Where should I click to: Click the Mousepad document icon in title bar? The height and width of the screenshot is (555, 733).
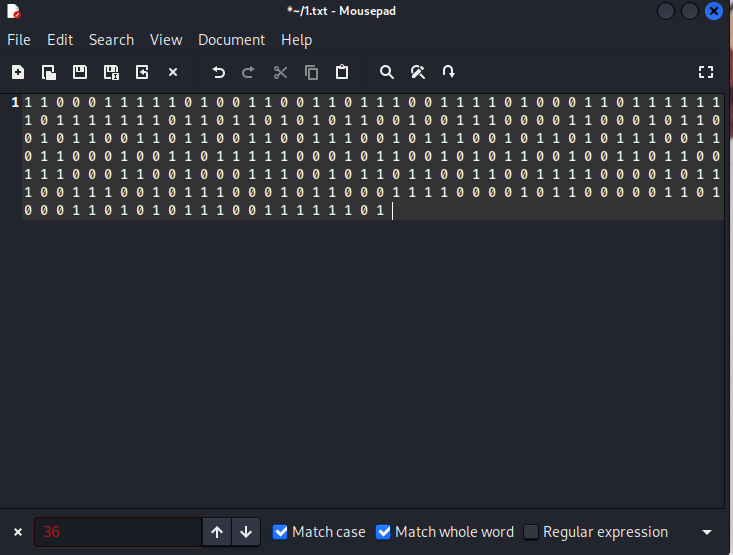tap(14, 11)
